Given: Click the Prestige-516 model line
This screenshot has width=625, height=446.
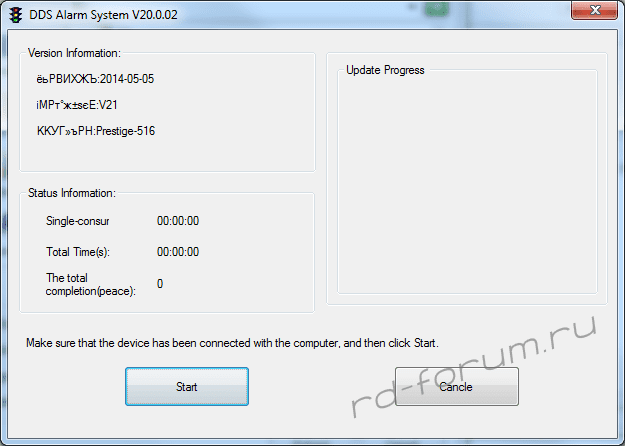Looking at the screenshot, I should point(96,131).
